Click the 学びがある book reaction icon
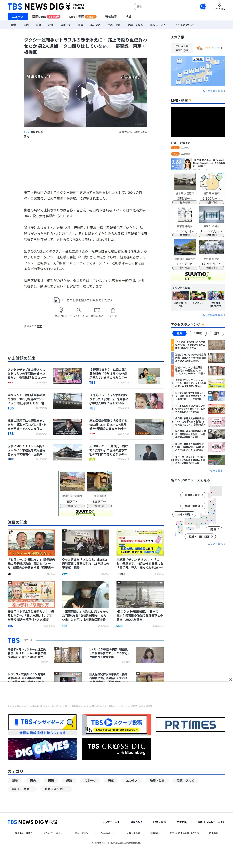Viewport: 233px width, 868px height. pyautogui.click(x=97, y=310)
